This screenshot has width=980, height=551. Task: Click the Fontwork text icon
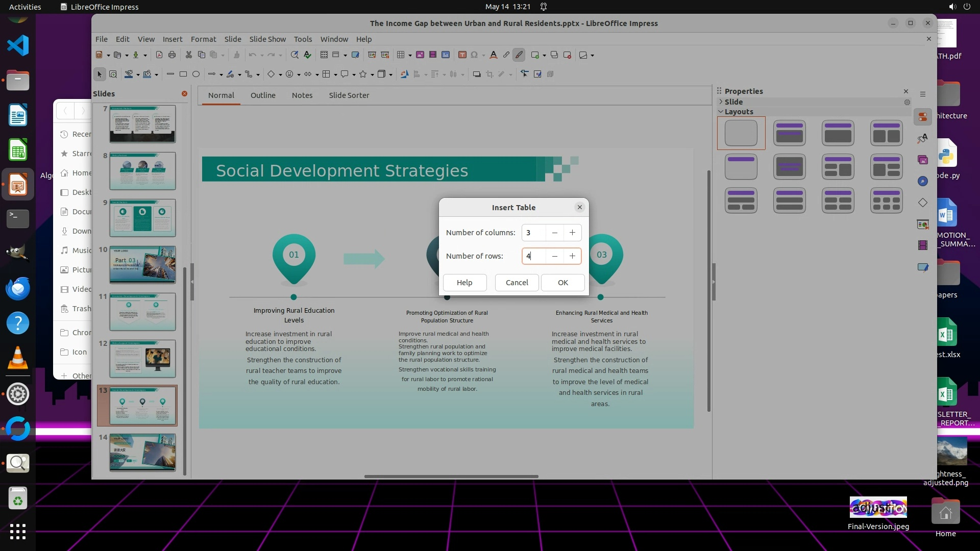(x=493, y=55)
